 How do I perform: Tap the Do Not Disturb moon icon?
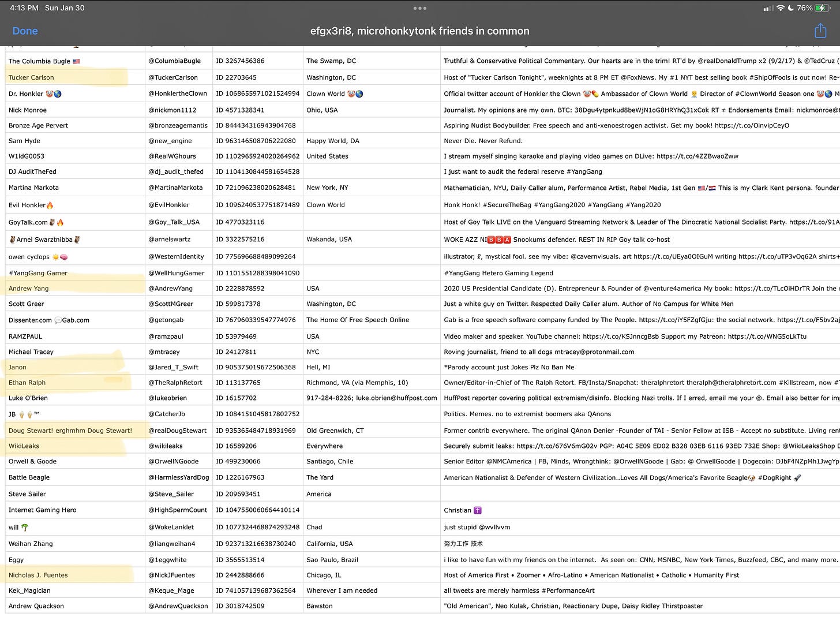click(790, 8)
